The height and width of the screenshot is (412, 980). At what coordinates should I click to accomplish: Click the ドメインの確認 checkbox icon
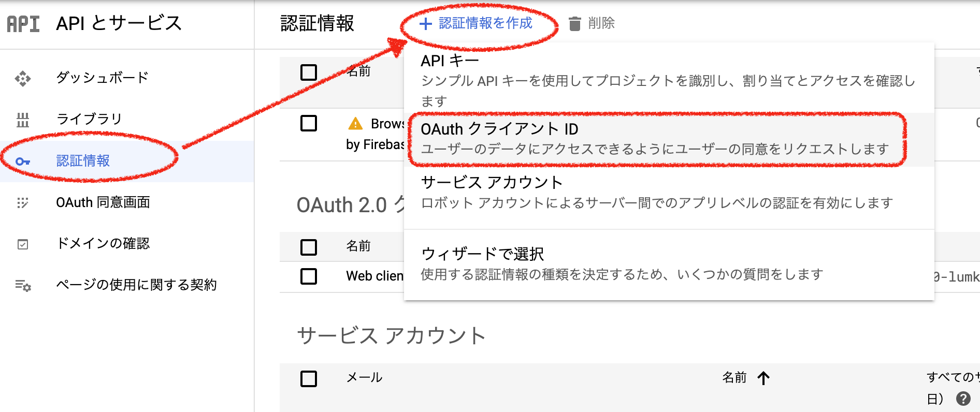click(x=23, y=244)
